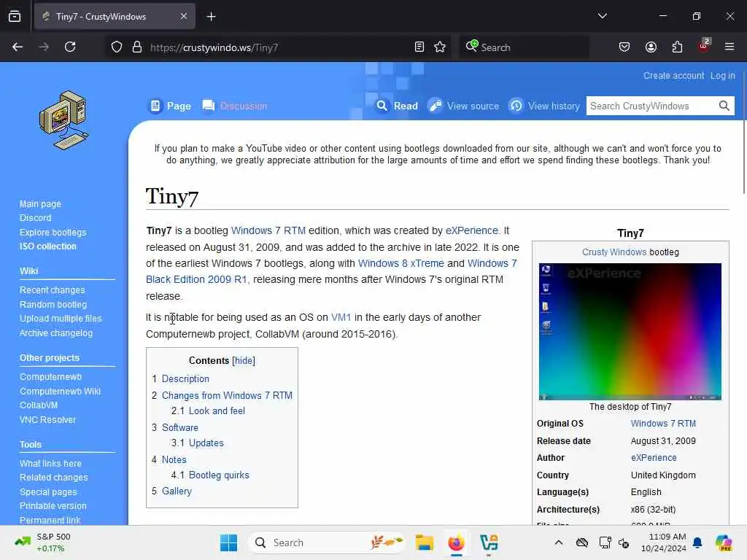Select the Read tab
The image size is (747, 560).
(397, 106)
